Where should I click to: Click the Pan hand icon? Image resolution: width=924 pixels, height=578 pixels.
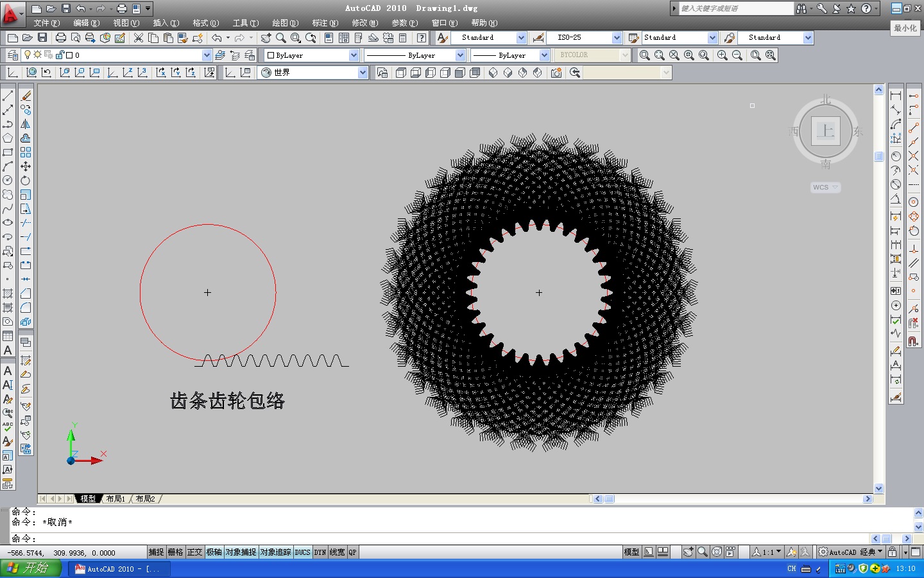coord(266,38)
